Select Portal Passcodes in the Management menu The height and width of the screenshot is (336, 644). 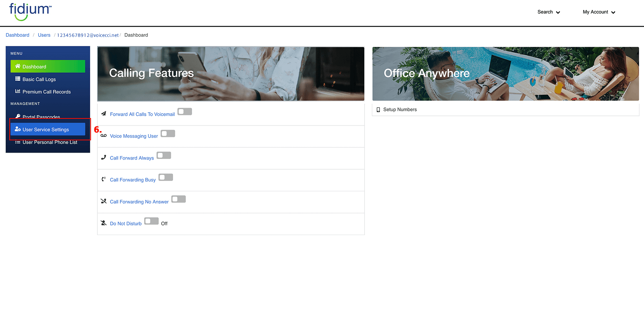tap(41, 117)
